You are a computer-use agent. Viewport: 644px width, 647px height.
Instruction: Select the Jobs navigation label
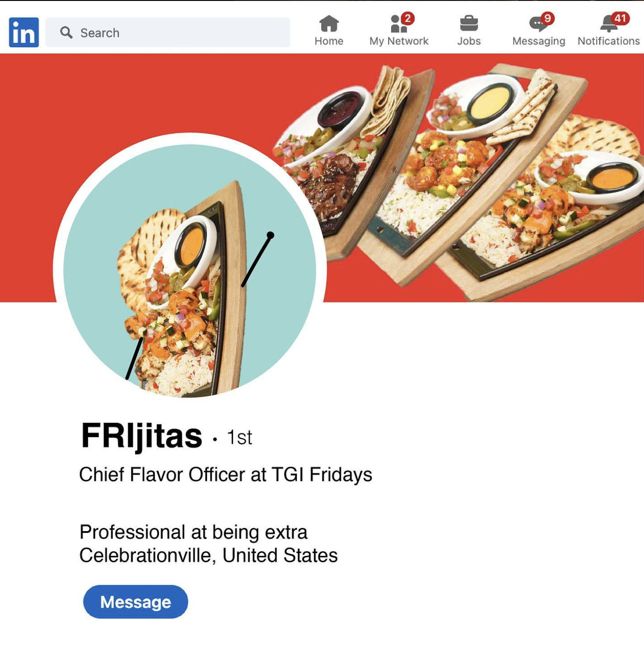pyautogui.click(x=469, y=41)
